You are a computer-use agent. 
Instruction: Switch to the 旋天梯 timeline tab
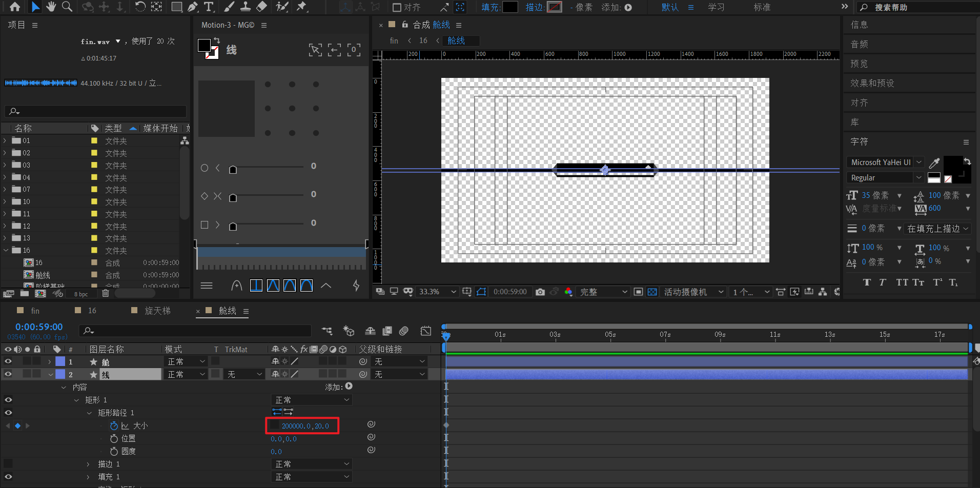coord(157,311)
